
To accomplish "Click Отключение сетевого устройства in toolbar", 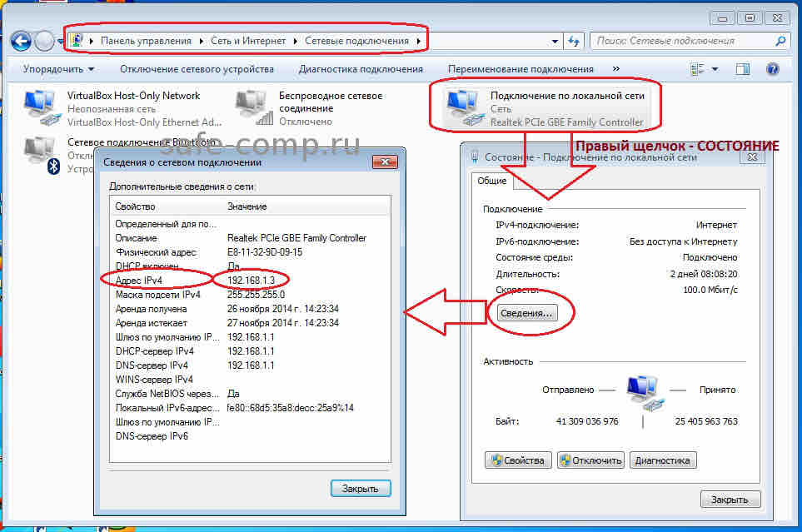I will click(197, 69).
